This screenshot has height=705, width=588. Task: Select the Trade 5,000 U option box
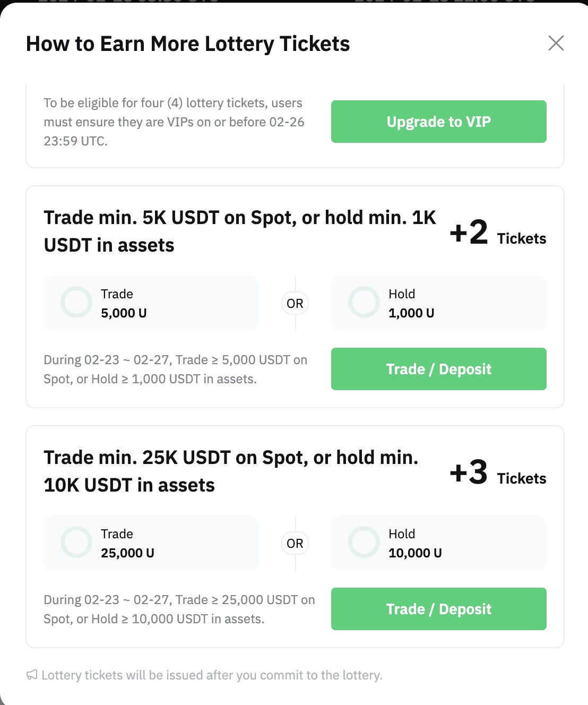click(x=151, y=303)
